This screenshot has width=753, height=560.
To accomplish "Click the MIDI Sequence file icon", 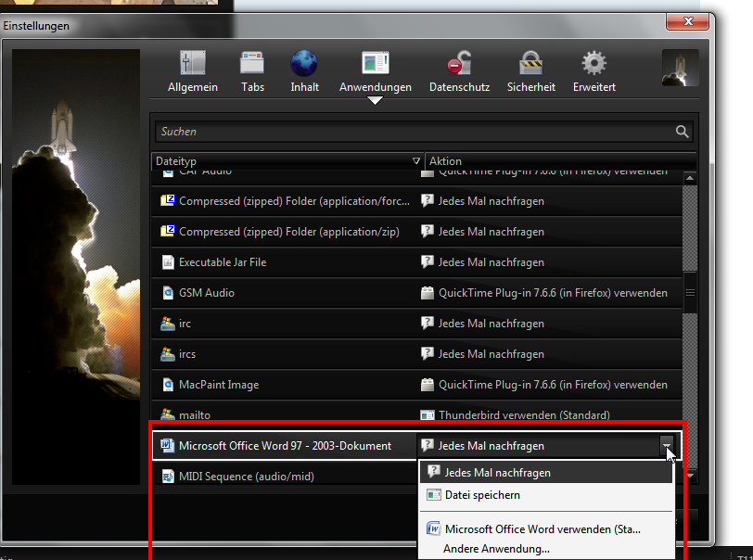I will coord(168,477).
